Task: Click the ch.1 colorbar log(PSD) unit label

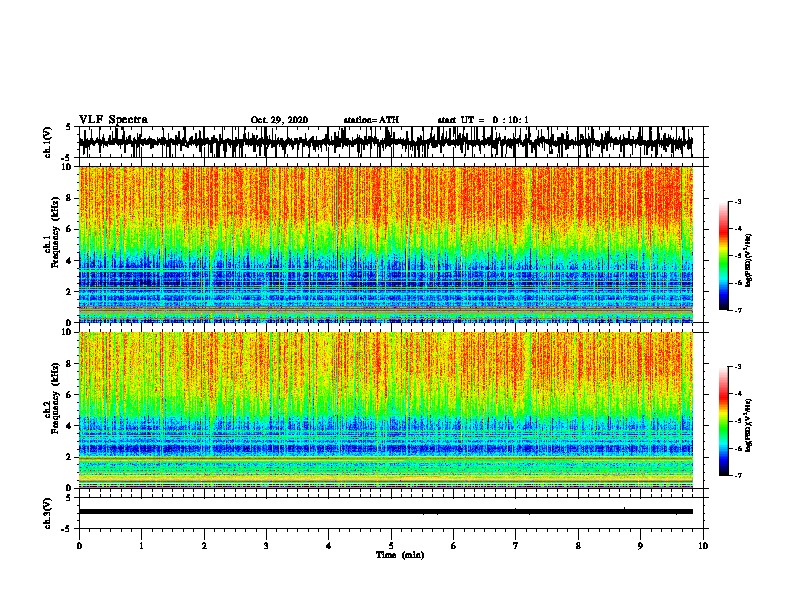Action: click(749, 260)
